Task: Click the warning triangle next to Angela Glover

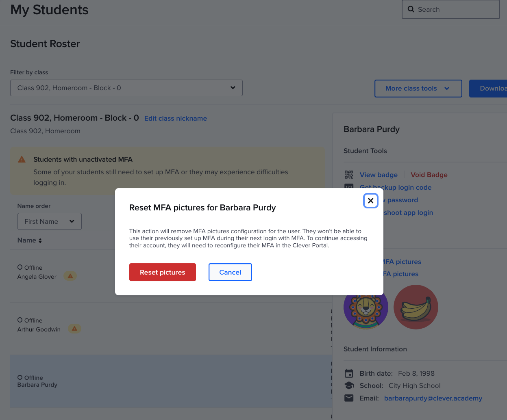Action: pos(70,276)
